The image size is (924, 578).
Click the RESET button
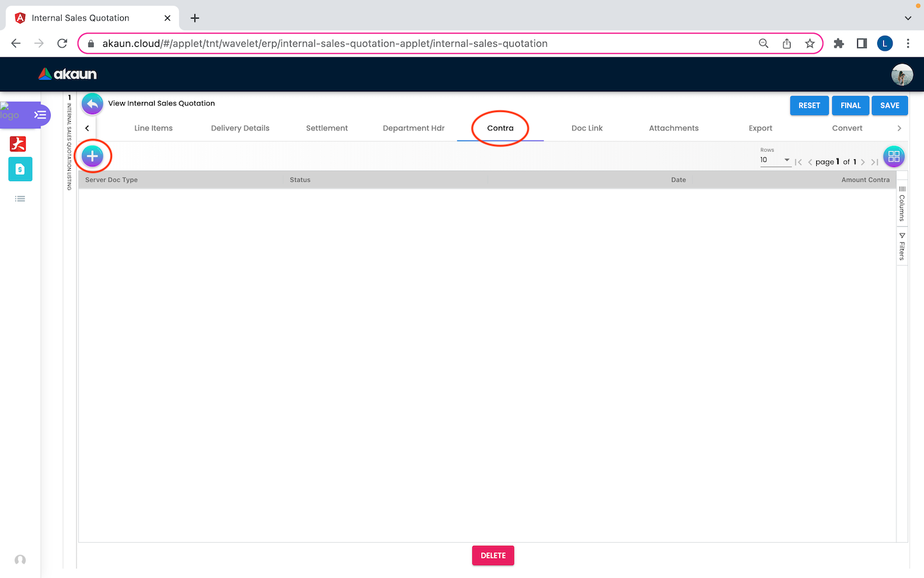point(809,105)
